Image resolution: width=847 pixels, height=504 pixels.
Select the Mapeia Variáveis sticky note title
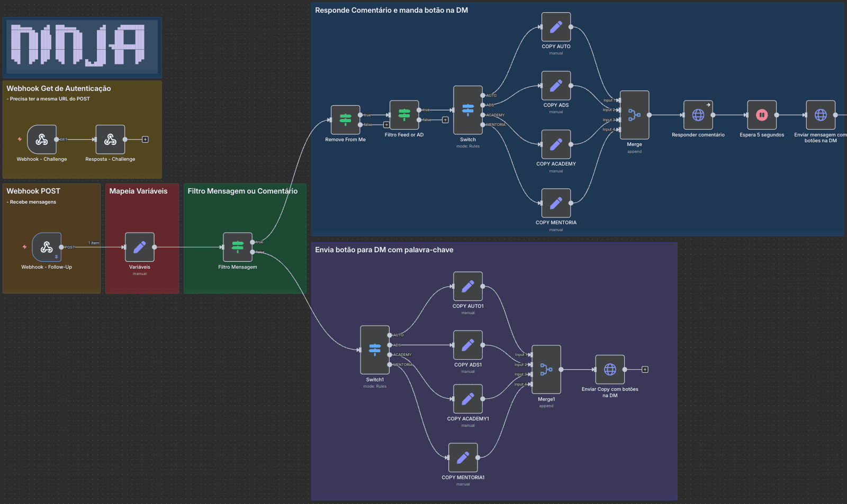pyautogui.click(x=138, y=191)
